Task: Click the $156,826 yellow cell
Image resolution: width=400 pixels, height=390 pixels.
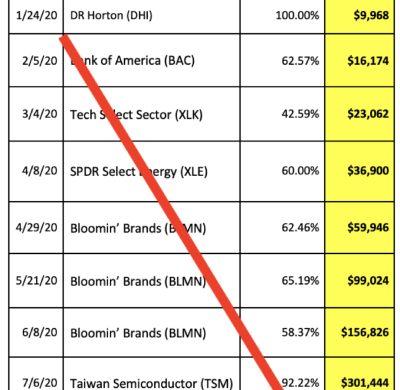Action: (x=359, y=332)
